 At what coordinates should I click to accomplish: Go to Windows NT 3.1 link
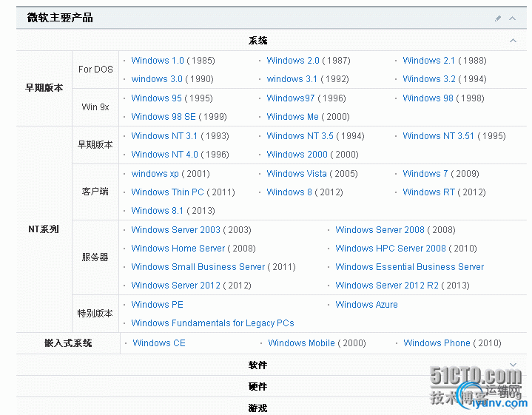point(164,135)
